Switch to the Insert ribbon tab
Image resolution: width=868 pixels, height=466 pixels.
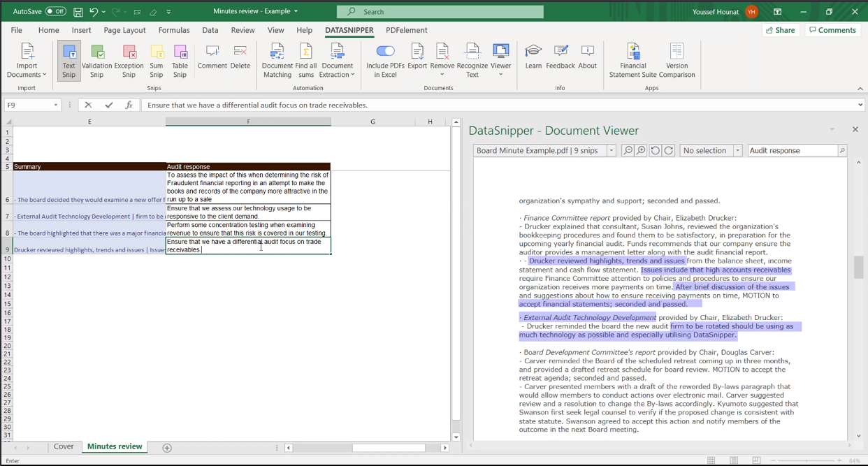pyautogui.click(x=81, y=30)
